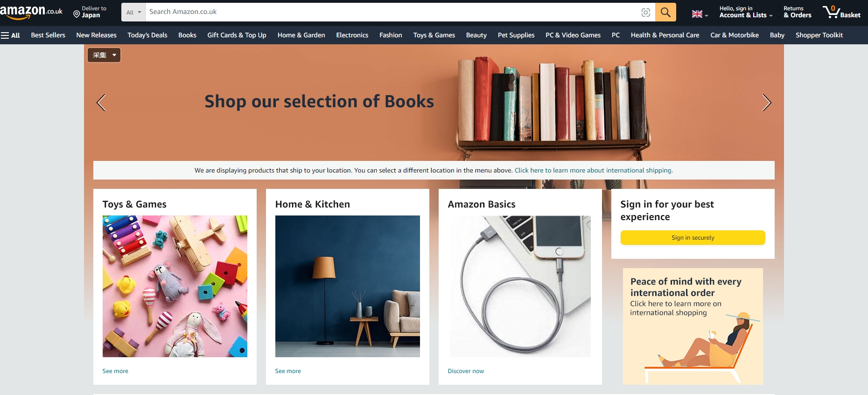Advance to next banner slide arrow
The image size is (868, 395).
(x=766, y=103)
